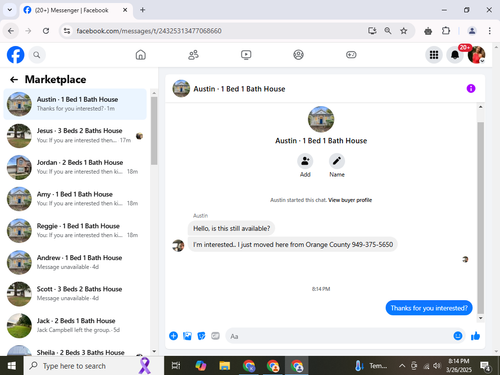Bookmark this page star icon

pos(404,31)
